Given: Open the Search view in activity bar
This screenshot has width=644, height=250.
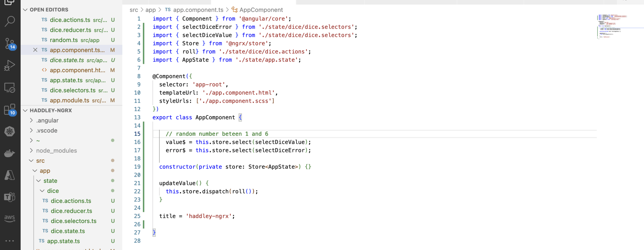Looking at the screenshot, I should [9, 22].
